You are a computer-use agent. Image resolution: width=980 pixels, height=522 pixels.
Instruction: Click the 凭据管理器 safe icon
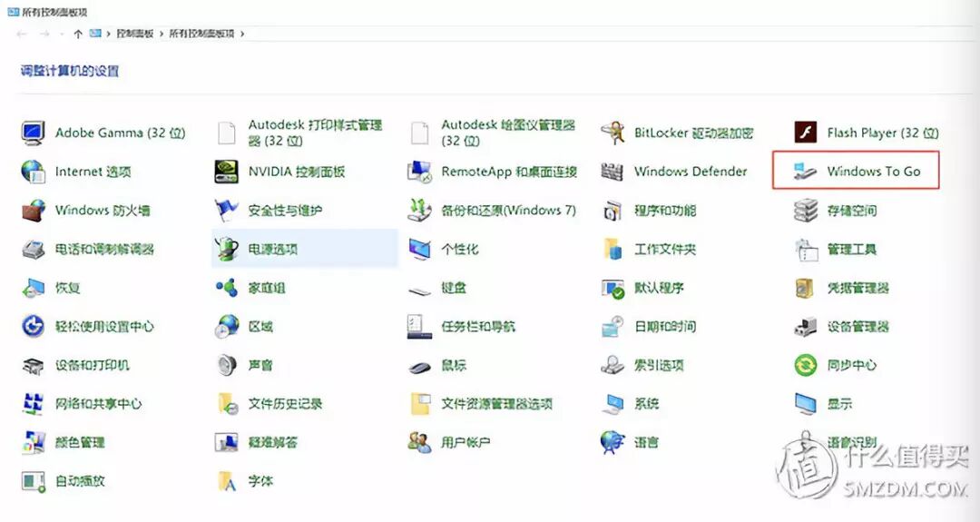806,288
